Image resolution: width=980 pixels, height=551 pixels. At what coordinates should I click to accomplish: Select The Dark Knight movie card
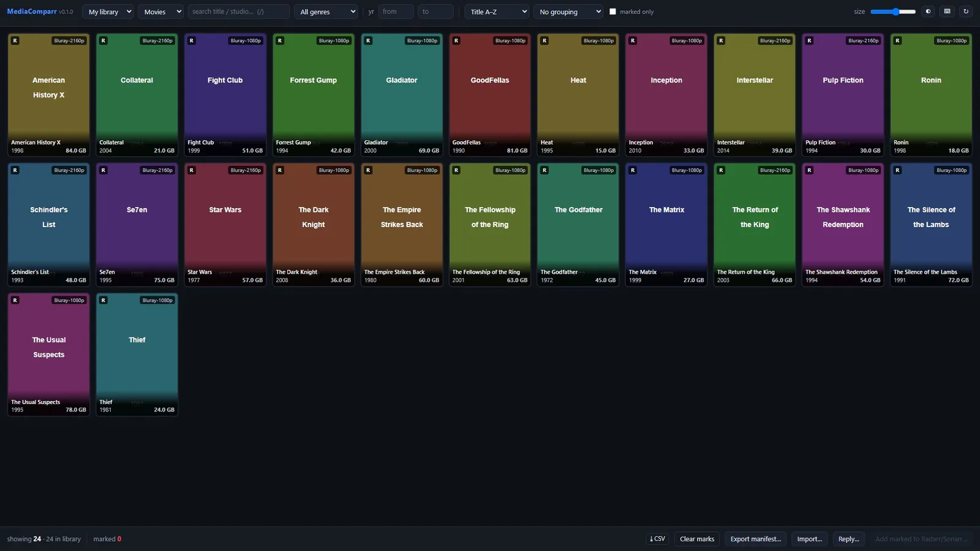click(314, 225)
